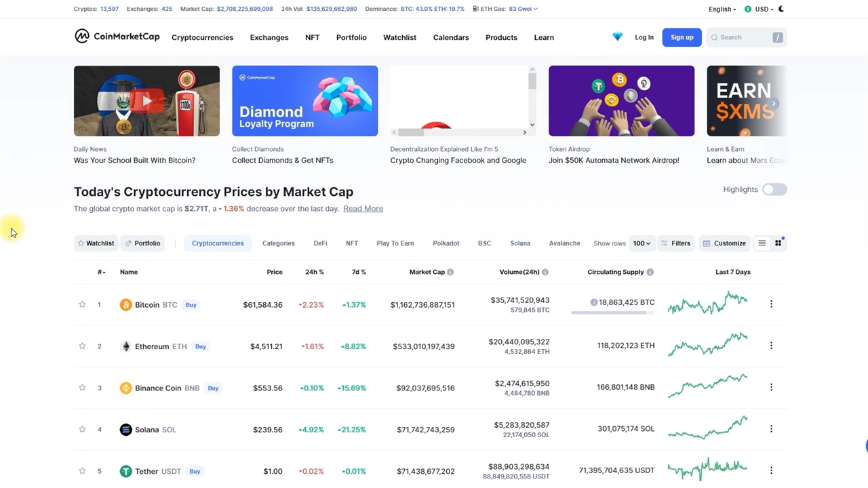Screen dimensions: 868x488
Task: Click the Bitcoin coin logo
Action: [125, 305]
